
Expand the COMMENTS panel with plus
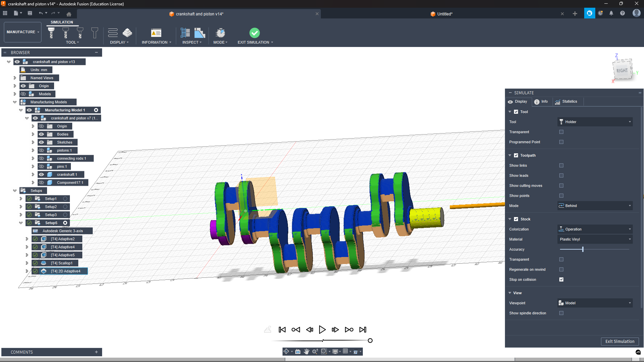(x=96, y=352)
